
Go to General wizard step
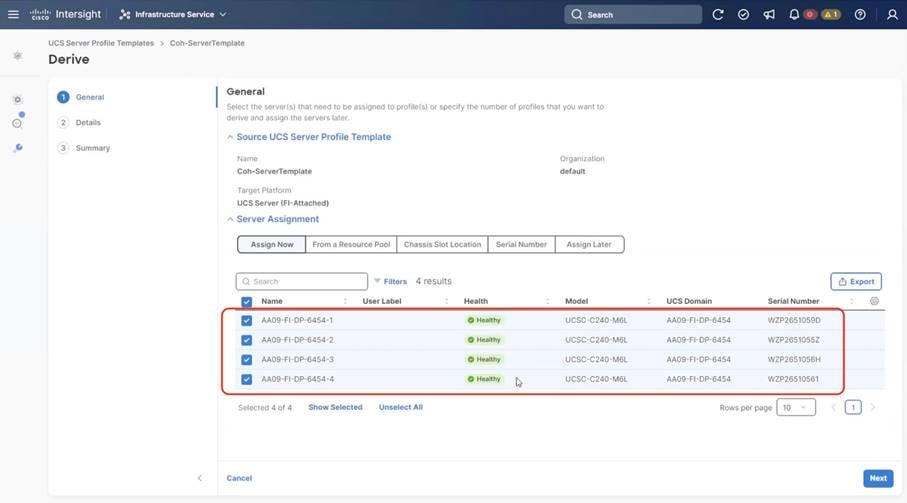(x=81, y=97)
